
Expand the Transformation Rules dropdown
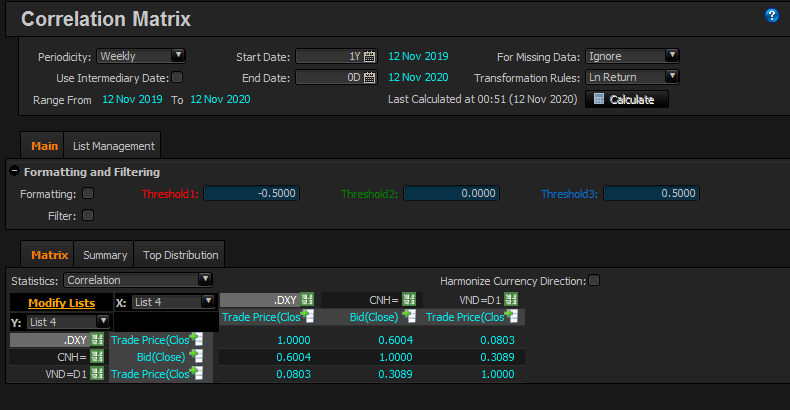tap(632, 77)
